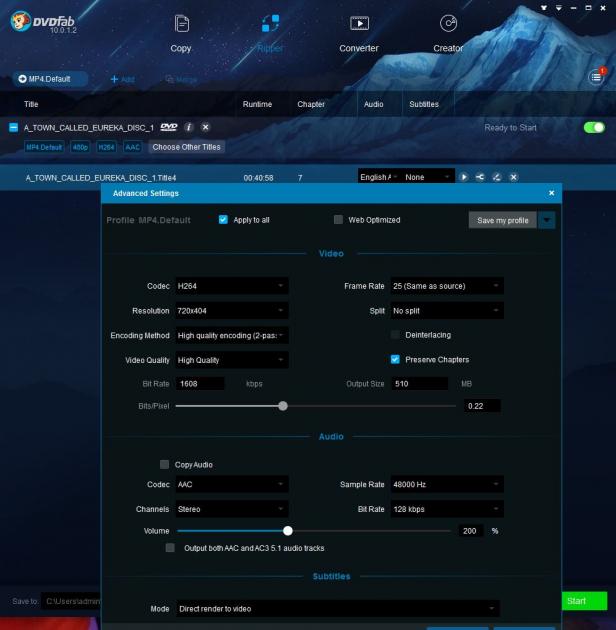Remove the EUREKA_DISC_1 source
Image resolution: width=616 pixels, height=630 pixels.
coord(205,127)
